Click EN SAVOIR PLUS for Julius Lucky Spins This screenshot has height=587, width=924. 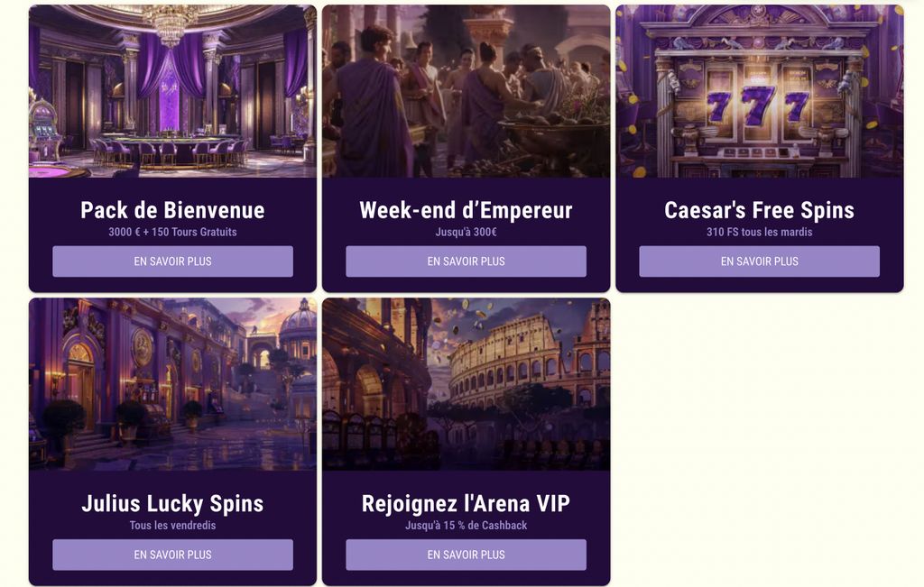173,555
